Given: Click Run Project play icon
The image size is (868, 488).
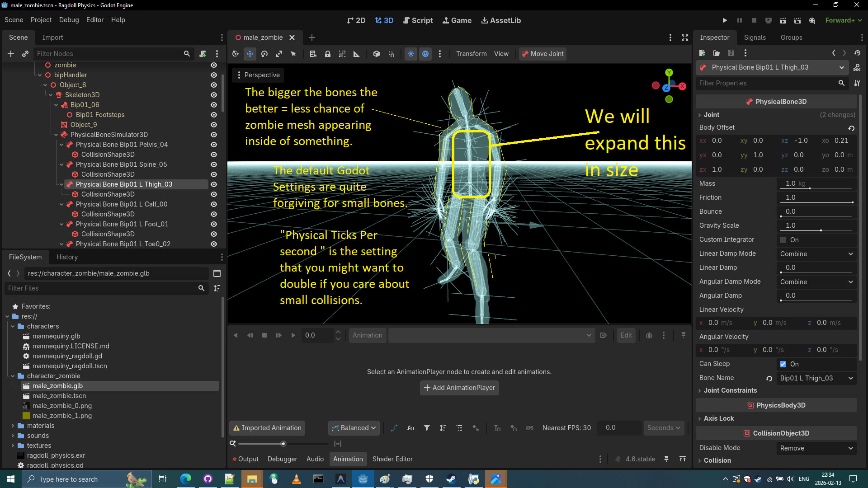Looking at the screenshot, I should click(725, 20).
